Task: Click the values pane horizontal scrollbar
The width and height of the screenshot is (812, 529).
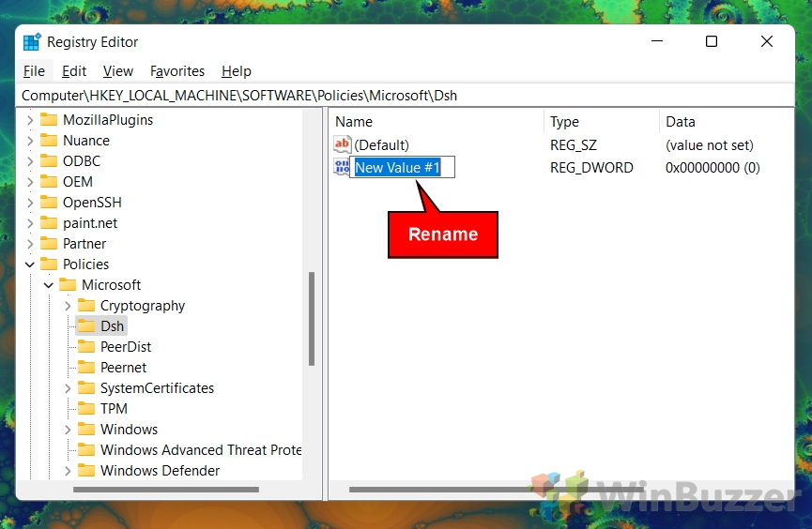Action: click(x=496, y=490)
